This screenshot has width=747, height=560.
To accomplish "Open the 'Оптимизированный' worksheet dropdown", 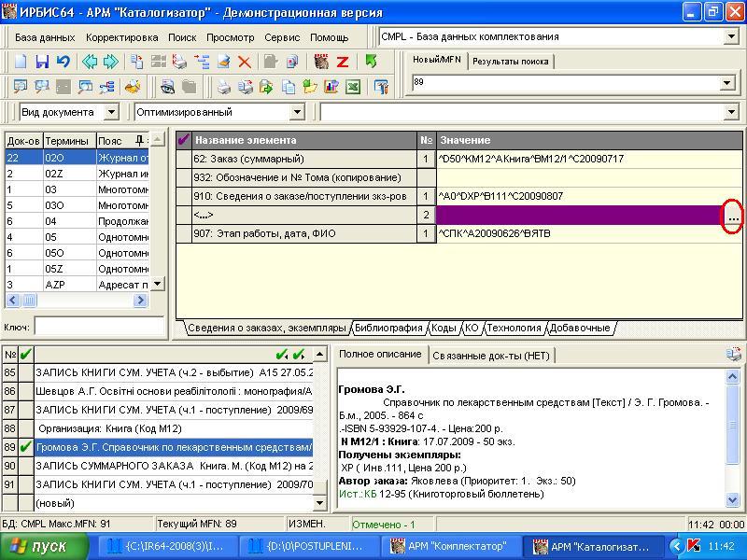I will [297, 112].
